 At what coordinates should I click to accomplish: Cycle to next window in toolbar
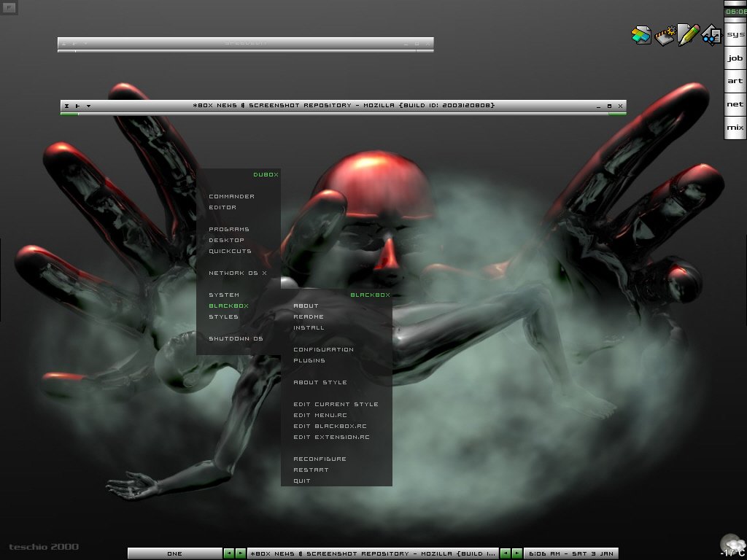[517, 553]
